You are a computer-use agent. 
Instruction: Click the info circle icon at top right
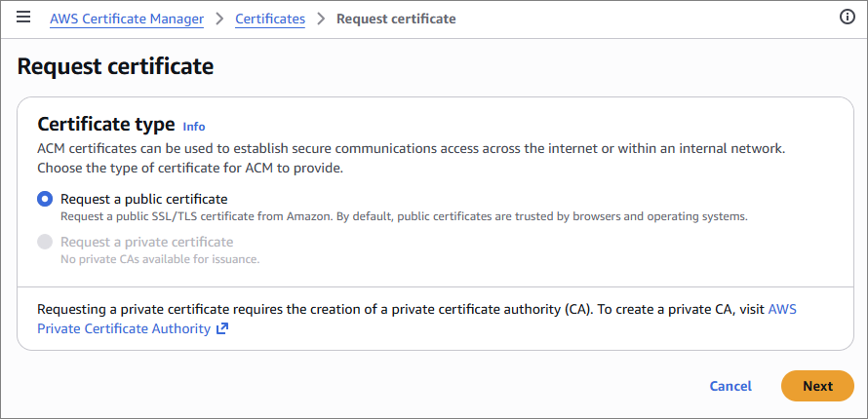[x=847, y=18]
